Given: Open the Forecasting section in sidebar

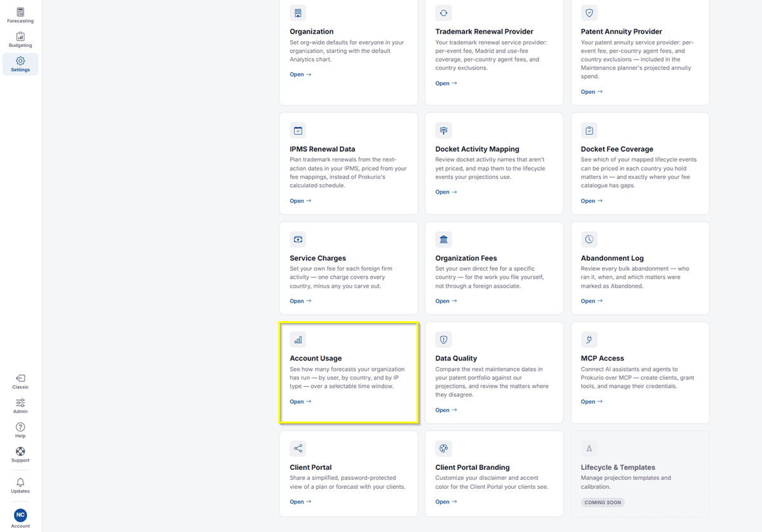Looking at the screenshot, I should [20, 15].
